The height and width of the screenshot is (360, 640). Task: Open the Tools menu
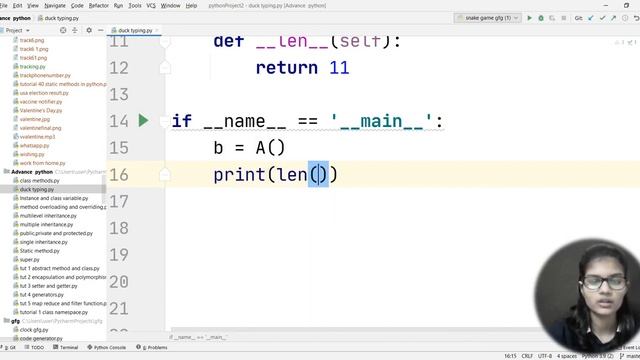(x=135, y=6)
